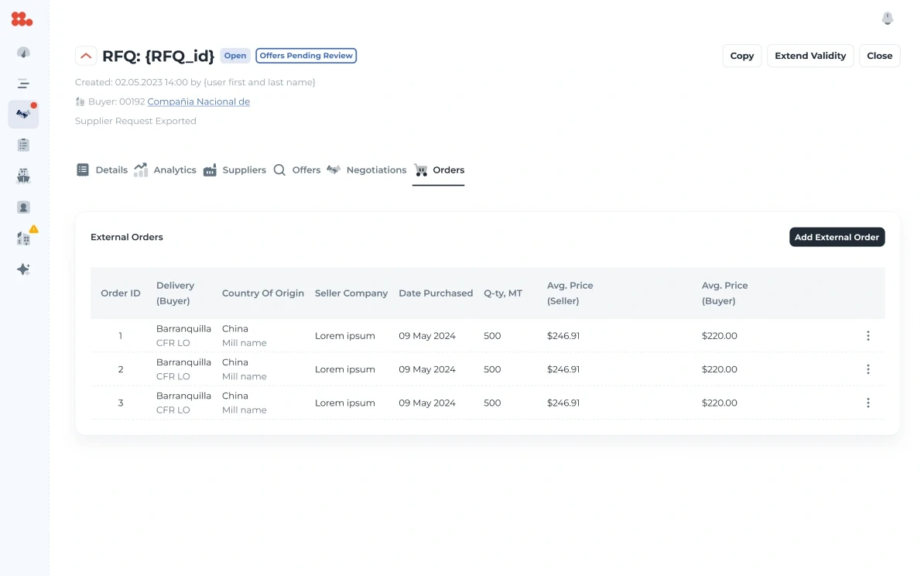Switch to the Details tab
This screenshot has width=924, height=576.
click(x=102, y=170)
